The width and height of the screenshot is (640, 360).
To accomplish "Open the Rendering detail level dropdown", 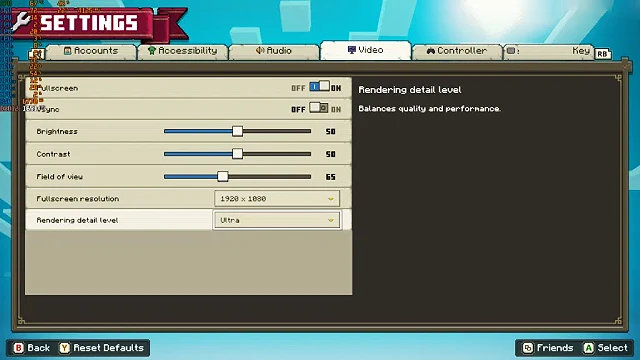I will coord(277,220).
